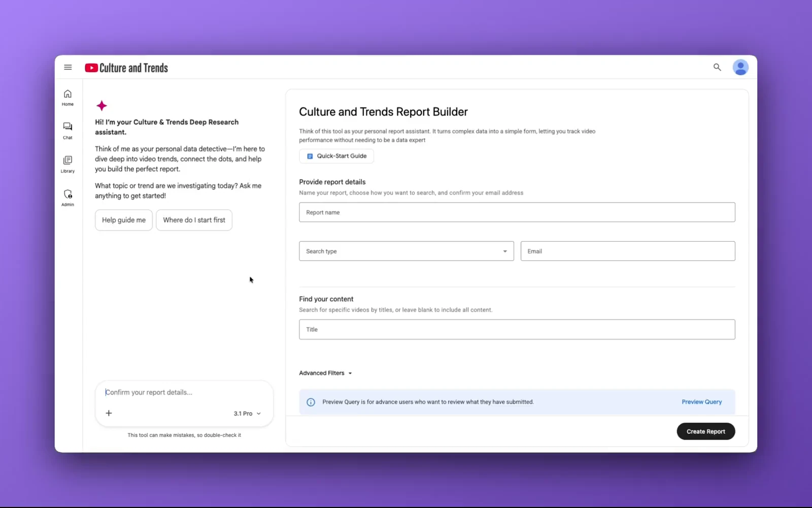
Task: Open the Quick-Start Guide
Action: (336, 156)
